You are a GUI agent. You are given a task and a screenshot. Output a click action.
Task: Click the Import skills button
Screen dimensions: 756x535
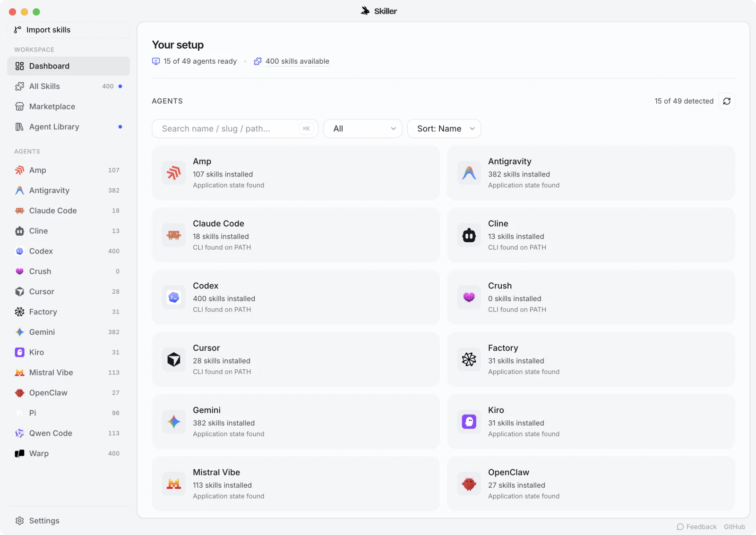tap(69, 30)
